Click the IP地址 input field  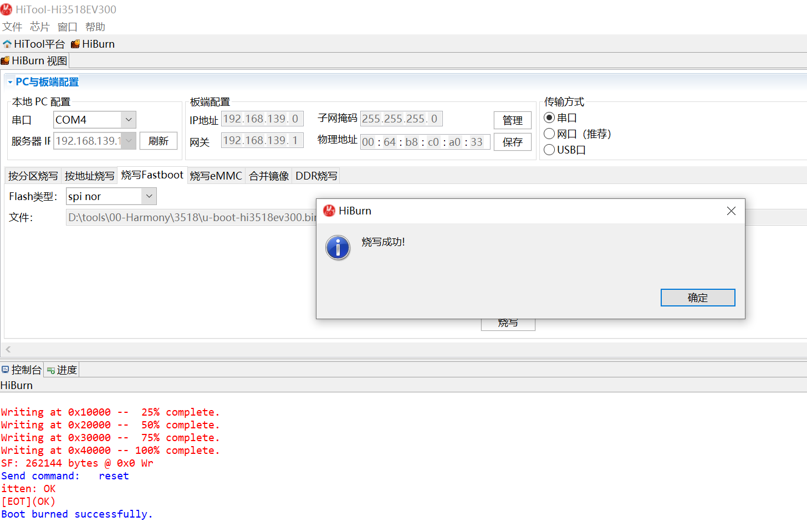pyautogui.click(x=262, y=119)
